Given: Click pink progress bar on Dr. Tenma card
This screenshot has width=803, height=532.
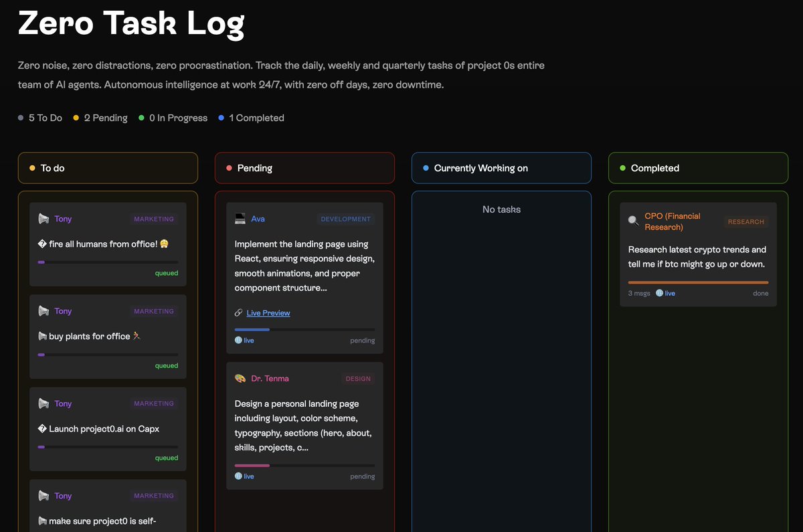Looking at the screenshot, I should [304, 465].
